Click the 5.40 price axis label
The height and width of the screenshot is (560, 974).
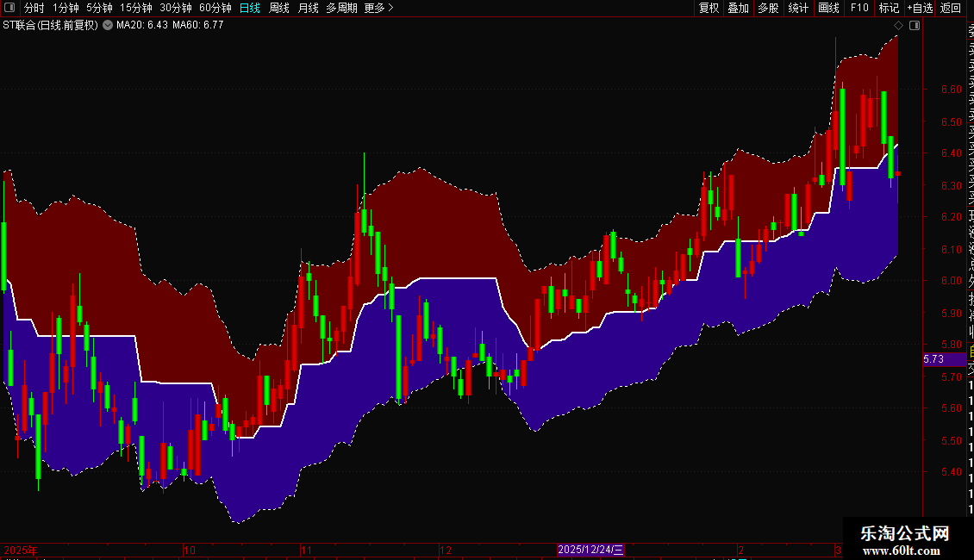click(951, 472)
